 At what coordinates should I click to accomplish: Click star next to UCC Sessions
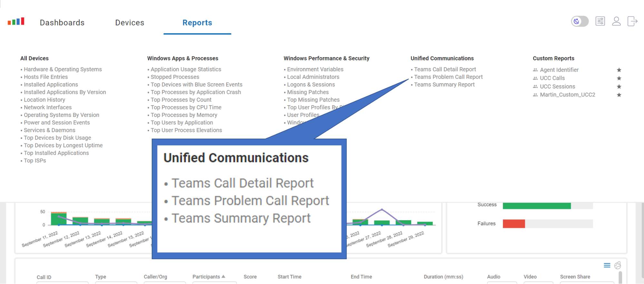point(619,87)
